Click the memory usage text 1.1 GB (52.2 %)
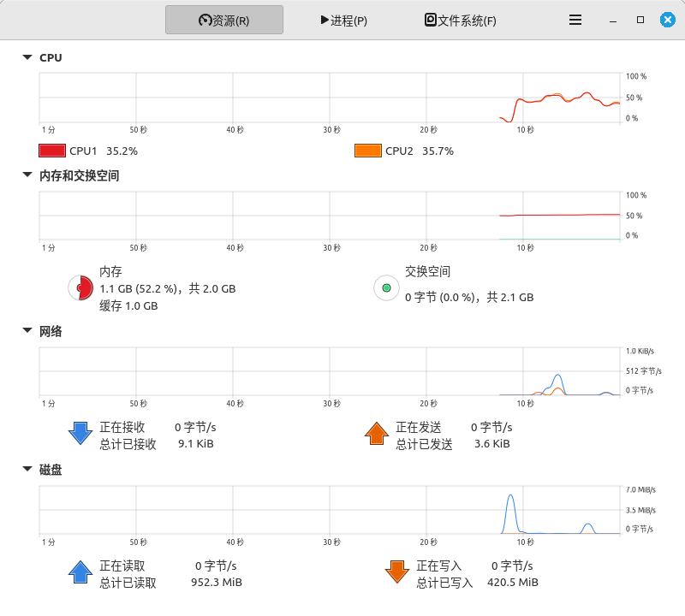The width and height of the screenshot is (685, 616). click(x=138, y=289)
